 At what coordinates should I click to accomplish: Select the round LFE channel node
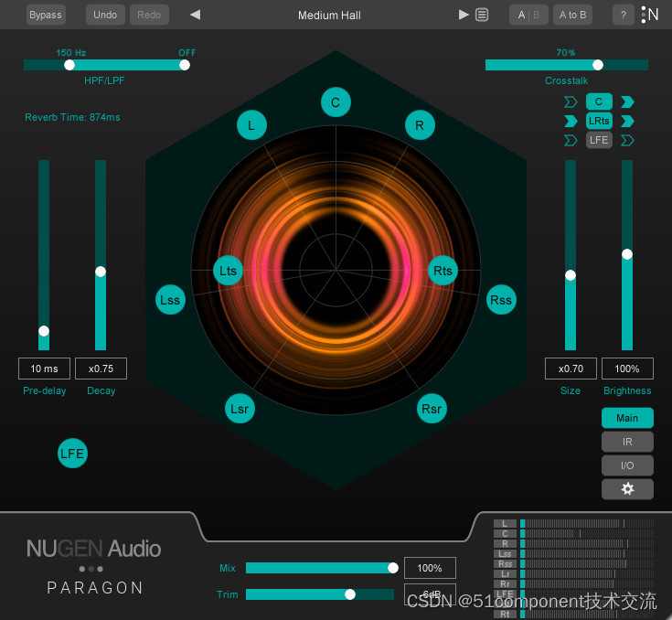(x=72, y=454)
